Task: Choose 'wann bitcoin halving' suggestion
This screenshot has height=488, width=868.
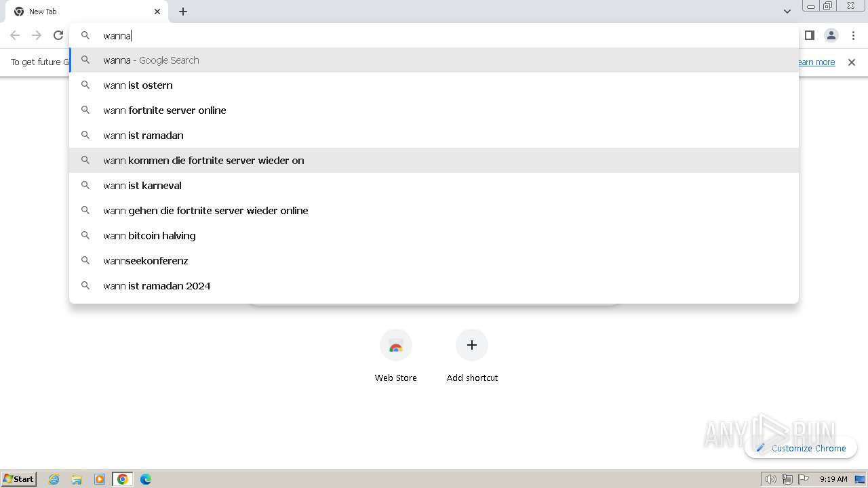Action: 434,236
